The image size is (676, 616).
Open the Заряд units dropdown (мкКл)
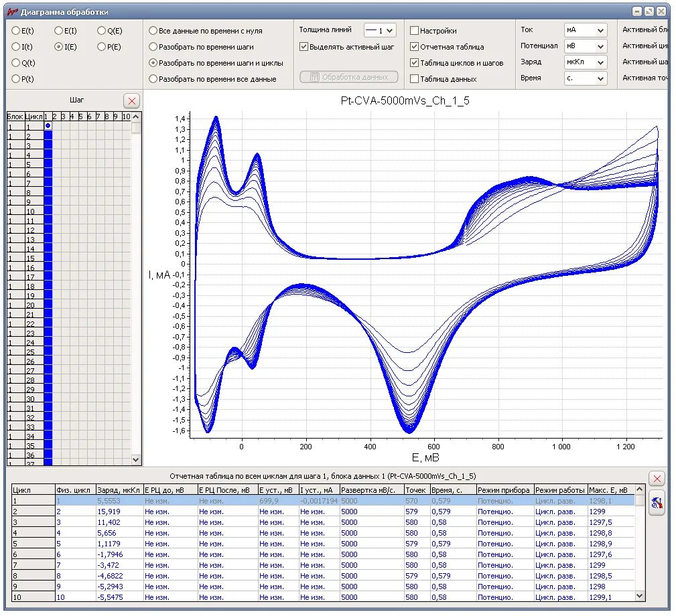[586, 62]
